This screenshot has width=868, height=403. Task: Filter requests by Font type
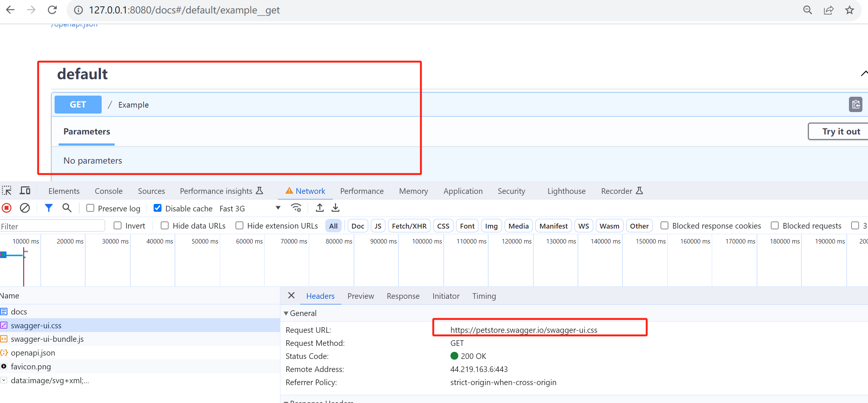tap(467, 226)
